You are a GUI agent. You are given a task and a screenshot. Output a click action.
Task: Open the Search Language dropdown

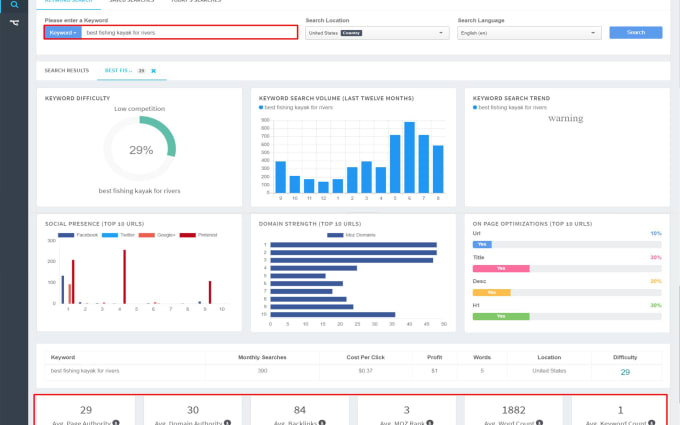528,32
